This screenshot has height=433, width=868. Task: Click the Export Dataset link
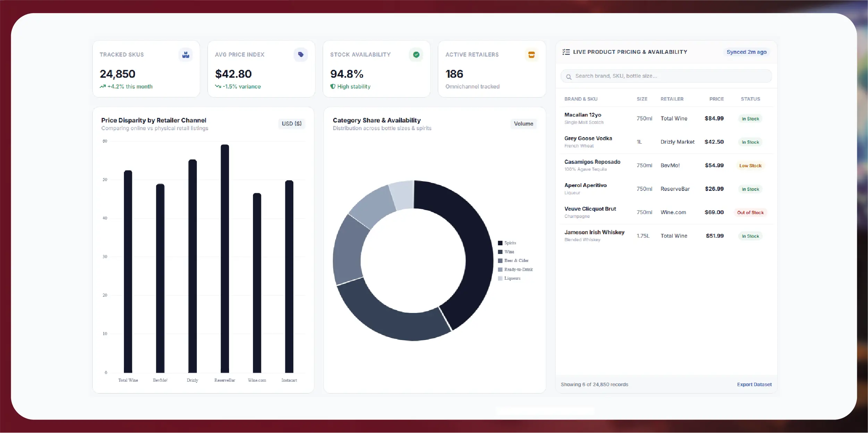754,384
